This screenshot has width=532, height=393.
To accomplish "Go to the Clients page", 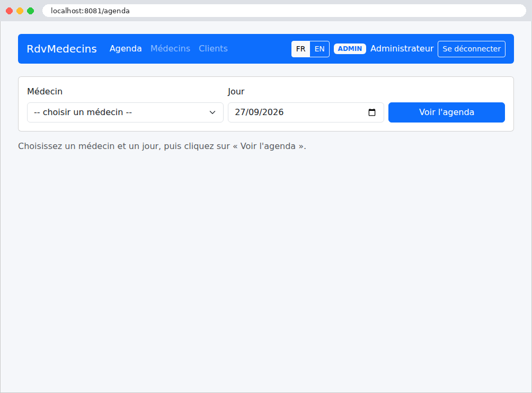I will point(213,49).
